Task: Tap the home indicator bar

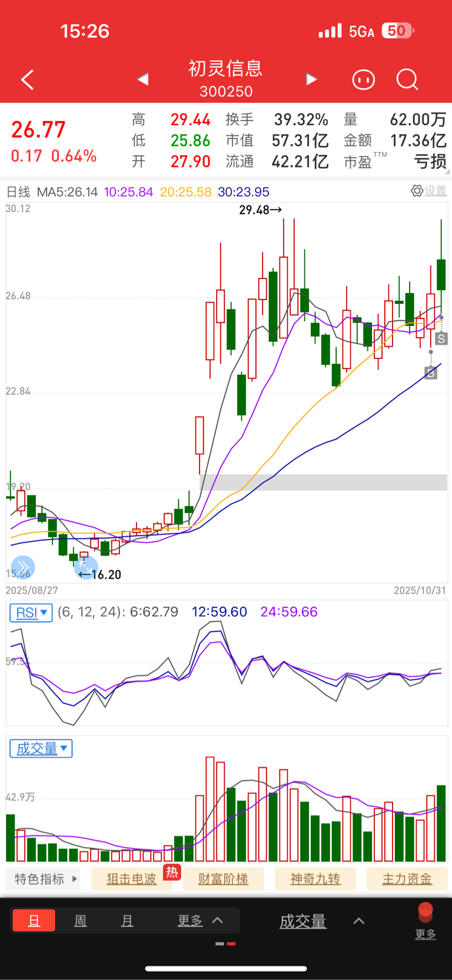Action: (x=226, y=968)
